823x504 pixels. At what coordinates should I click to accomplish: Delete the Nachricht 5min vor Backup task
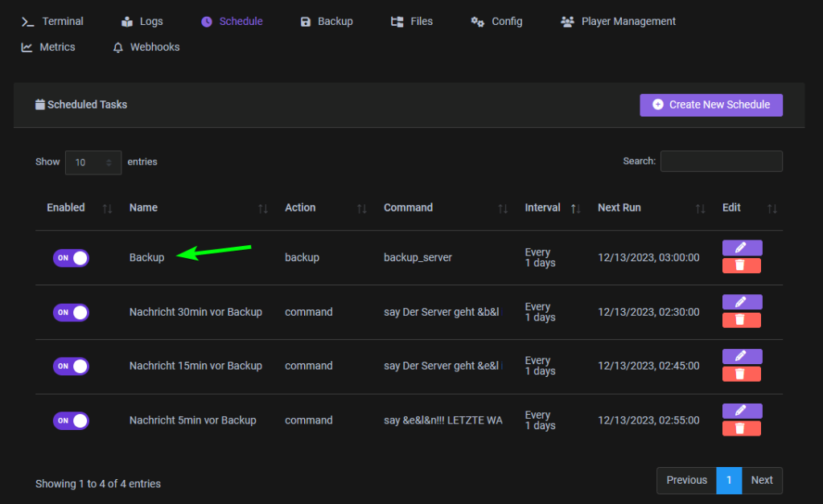click(742, 428)
